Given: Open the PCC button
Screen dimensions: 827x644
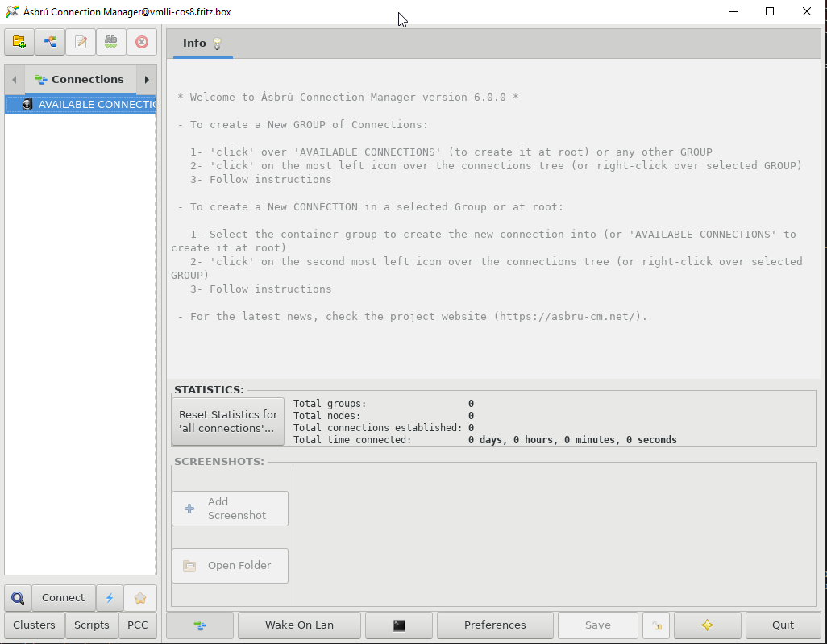Looking at the screenshot, I should (138, 625).
